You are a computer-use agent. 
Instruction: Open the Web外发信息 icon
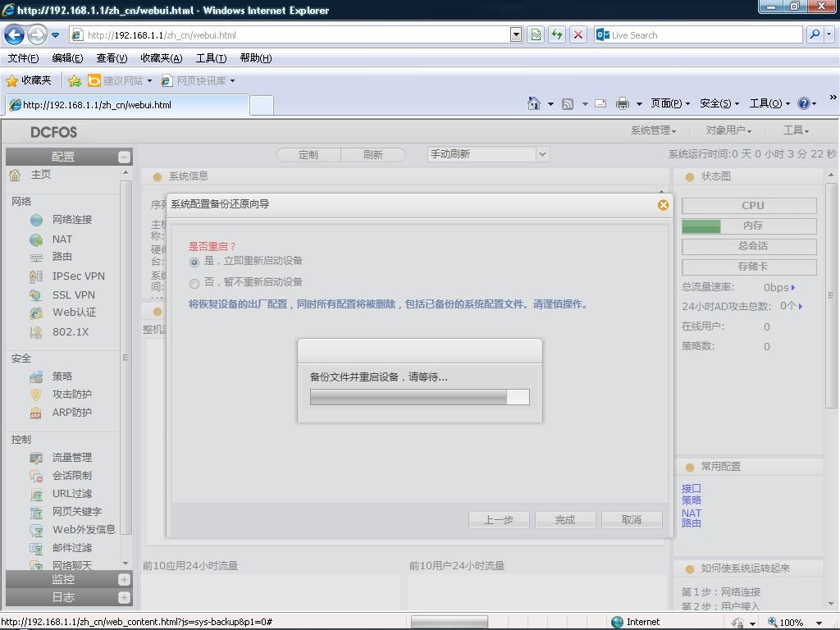click(36, 531)
